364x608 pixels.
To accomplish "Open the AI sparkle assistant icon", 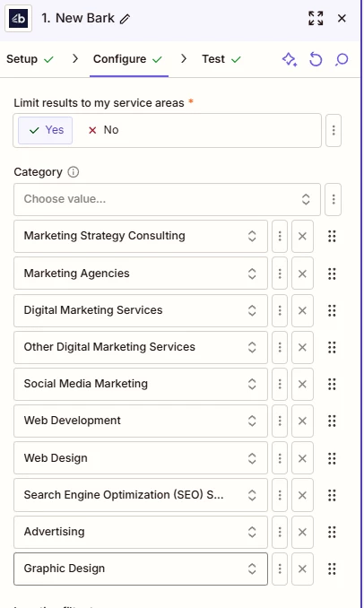I will tap(290, 59).
